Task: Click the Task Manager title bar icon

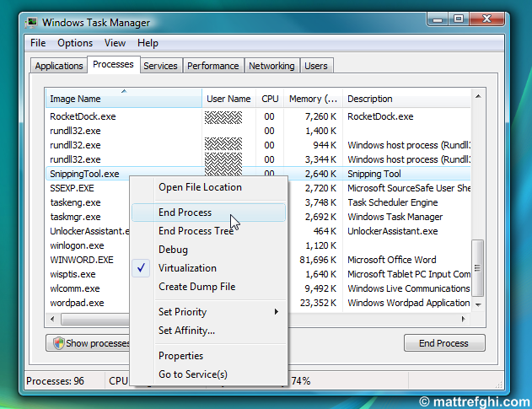Action: point(31,23)
